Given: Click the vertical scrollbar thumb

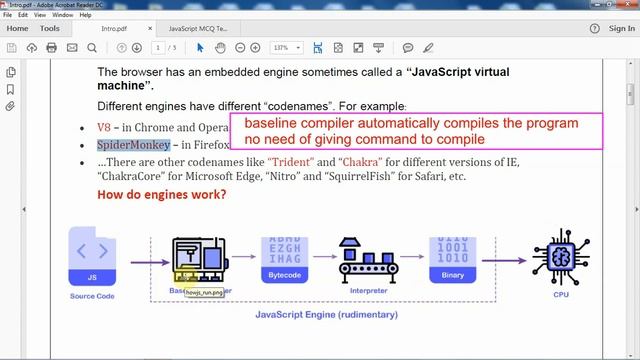Looking at the screenshot, I should (630, 94).
